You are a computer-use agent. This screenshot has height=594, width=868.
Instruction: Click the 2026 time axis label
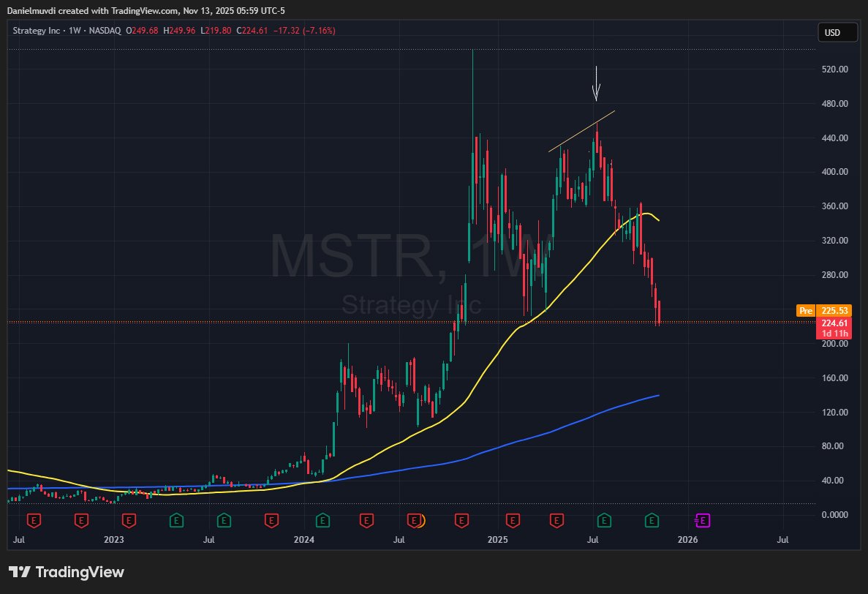pos(687,540)
